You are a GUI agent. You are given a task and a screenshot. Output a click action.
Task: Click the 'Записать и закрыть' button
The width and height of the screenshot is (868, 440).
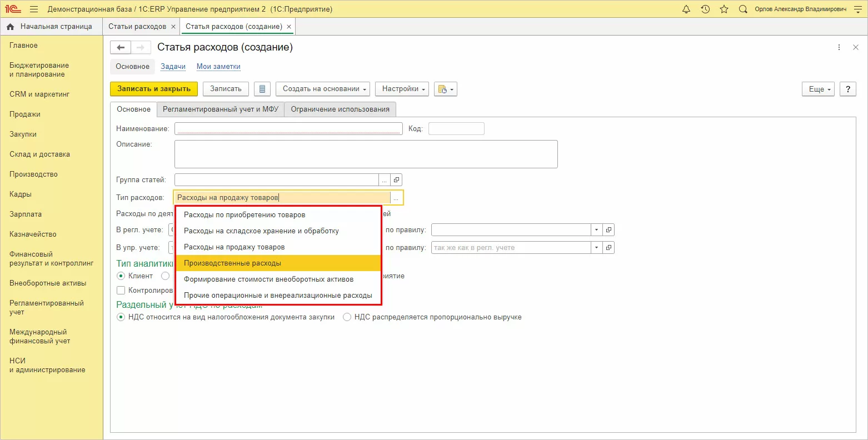click(x=154, y=89)
